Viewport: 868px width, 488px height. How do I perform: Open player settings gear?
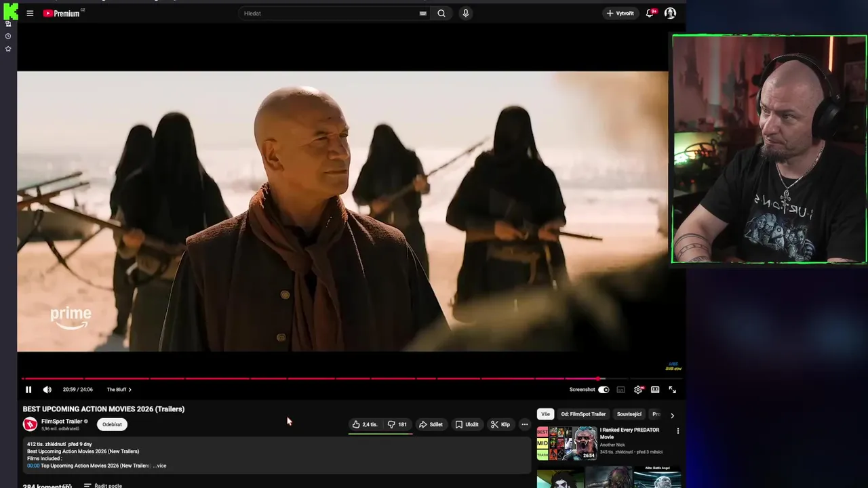pos(638,390)
